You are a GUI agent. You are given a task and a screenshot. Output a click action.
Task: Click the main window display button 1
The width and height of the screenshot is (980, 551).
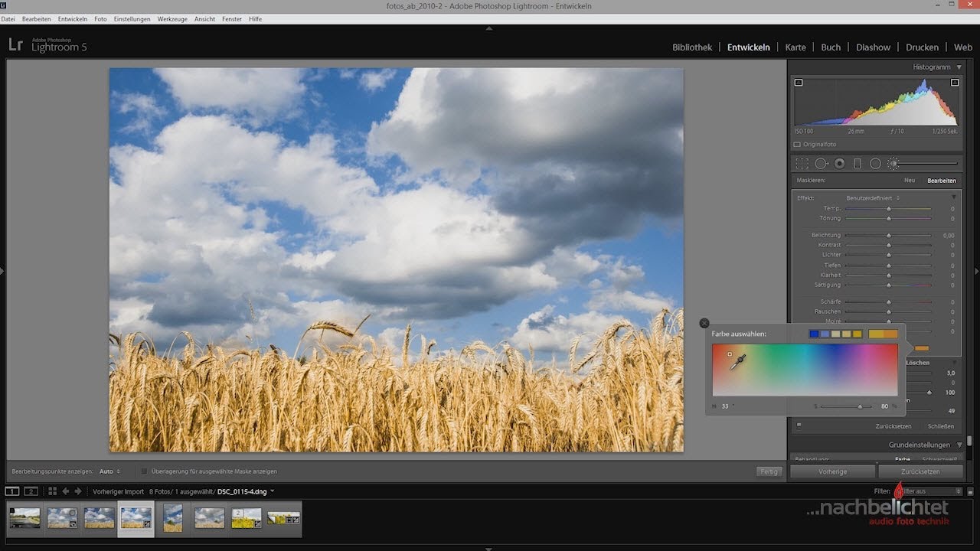(x=12, y=491)
